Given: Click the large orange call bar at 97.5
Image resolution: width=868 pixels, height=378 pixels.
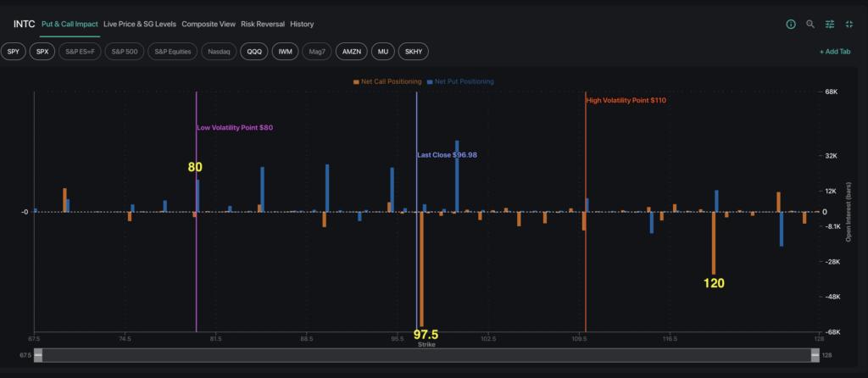Looking at the screenshot, I should (421, 269).
